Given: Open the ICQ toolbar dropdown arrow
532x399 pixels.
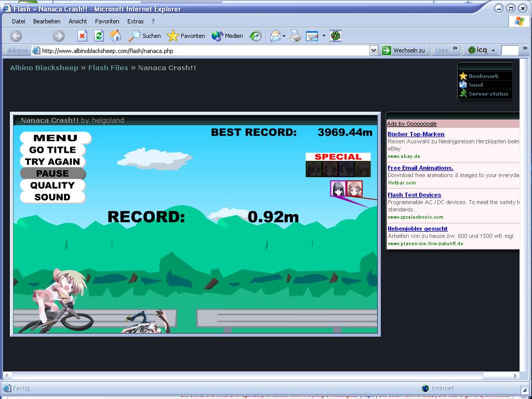Looking at the screenshot, I should (x=493, y=50).
